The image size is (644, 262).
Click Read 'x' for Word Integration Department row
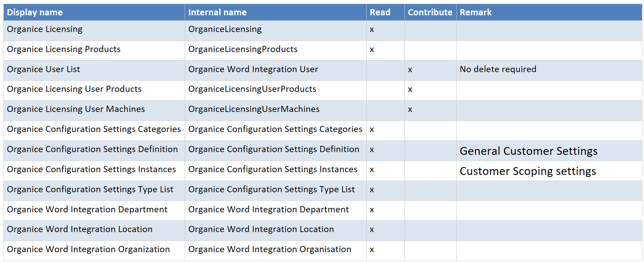click(372, 210)
